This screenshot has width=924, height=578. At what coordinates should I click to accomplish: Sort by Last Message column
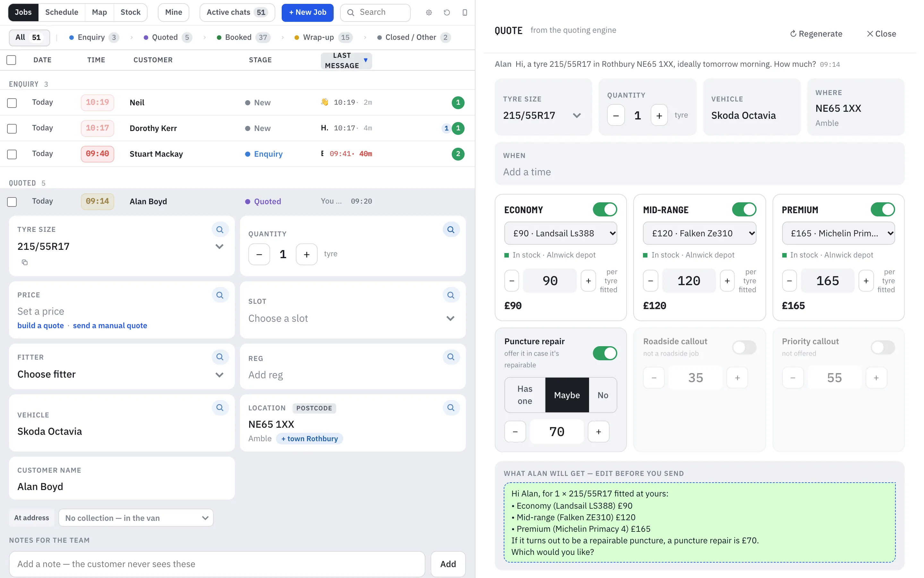coord(346,60)
